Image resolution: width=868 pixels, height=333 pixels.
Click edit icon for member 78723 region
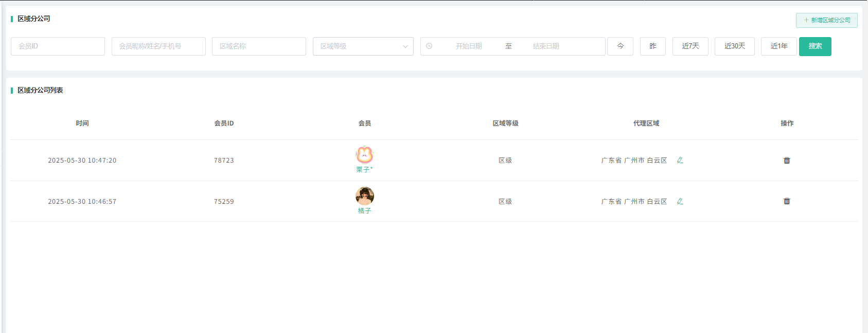coord(680,160)
